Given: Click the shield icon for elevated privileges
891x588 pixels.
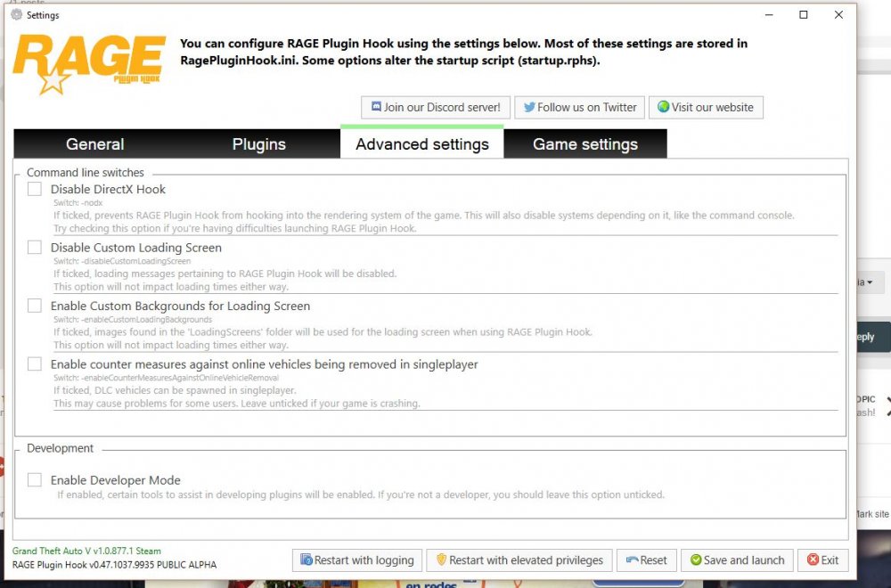Looking at the screenshot, I should click(441, 559).
